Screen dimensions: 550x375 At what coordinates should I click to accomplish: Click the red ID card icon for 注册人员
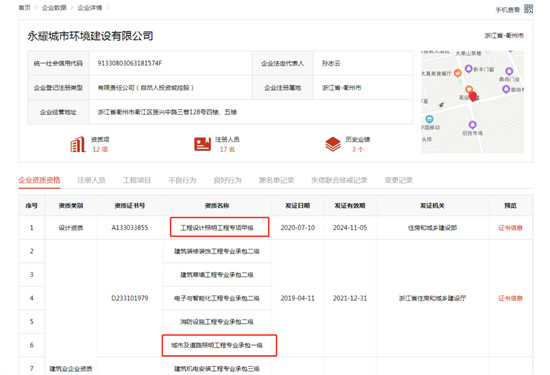tap(202, 144)
